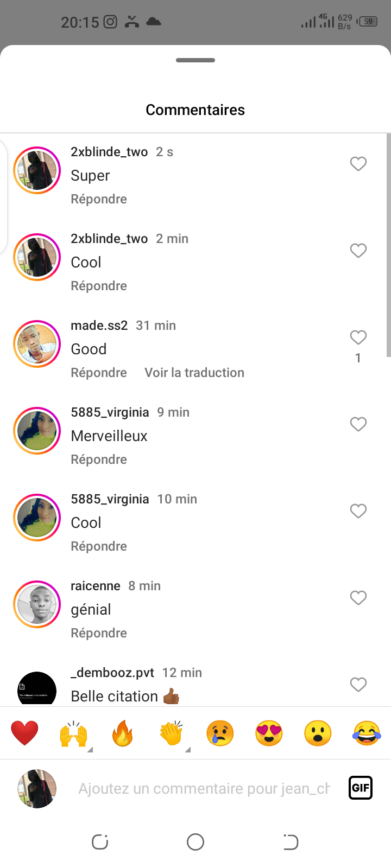Image resolution: width=391 pixels, height=868 pixels.
Task: Tap 'Voir la traduction' under Good
Action: [194, 373]
